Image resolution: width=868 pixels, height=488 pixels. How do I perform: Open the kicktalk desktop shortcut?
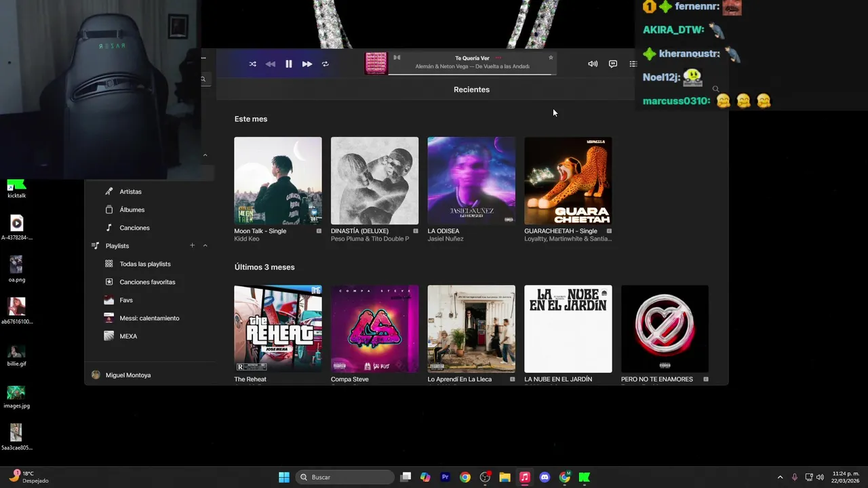[x=16, y=188]
